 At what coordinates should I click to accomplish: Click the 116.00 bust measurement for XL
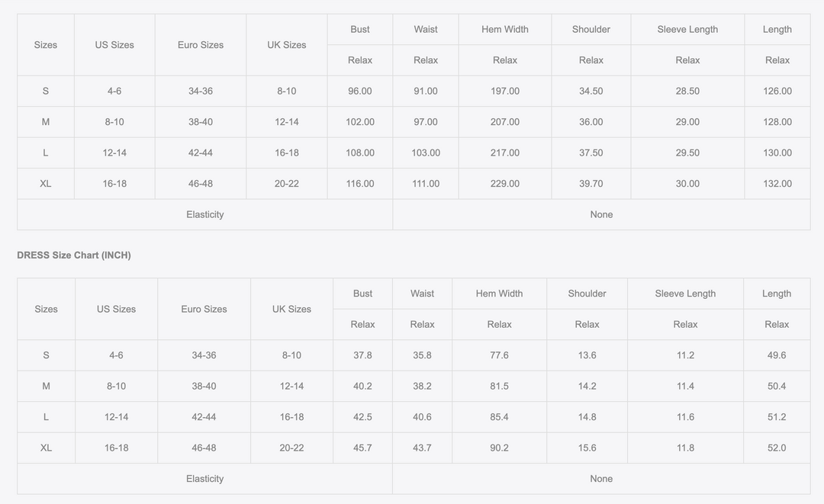point(360,184)
